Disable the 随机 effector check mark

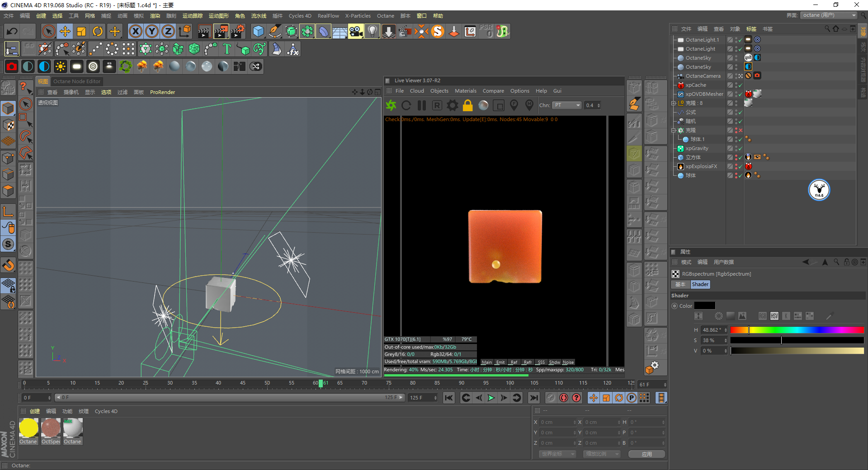coord(740,121)
